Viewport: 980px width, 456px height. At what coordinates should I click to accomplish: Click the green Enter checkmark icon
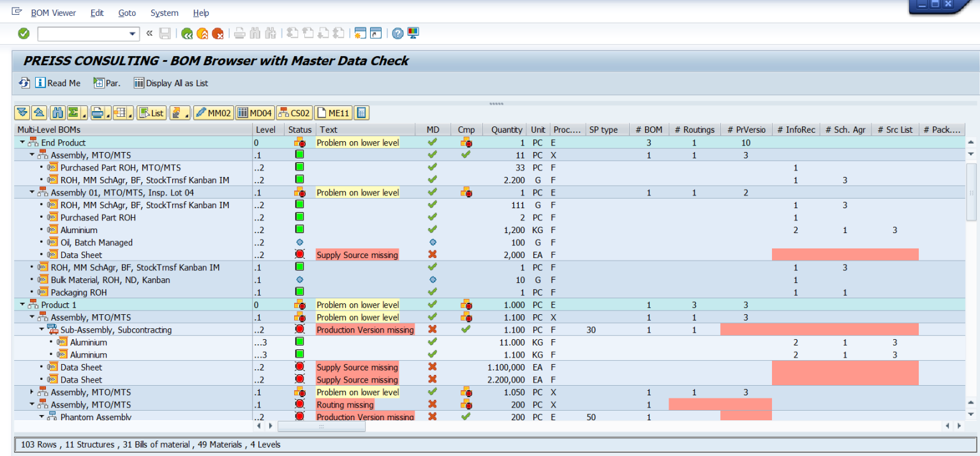[x=24, y=34]
